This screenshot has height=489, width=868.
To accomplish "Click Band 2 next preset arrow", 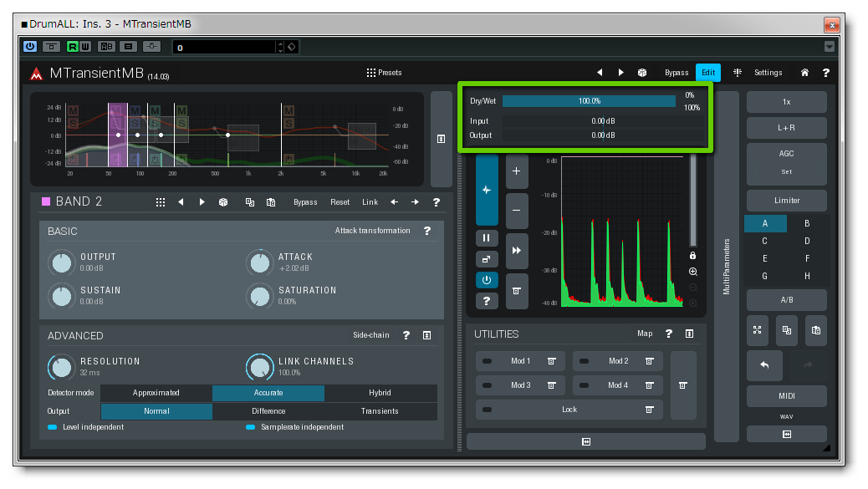I will click(202, 202).
